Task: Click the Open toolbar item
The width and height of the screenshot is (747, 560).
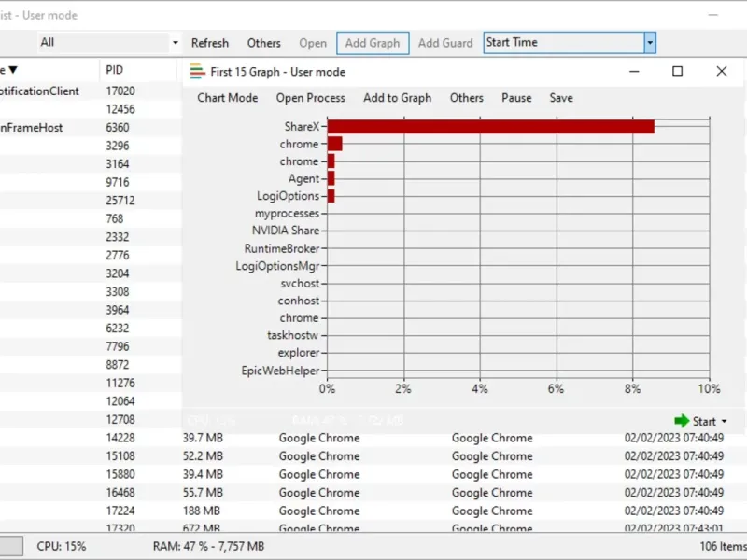Action: pyautogui.click(x=313, y=43)
